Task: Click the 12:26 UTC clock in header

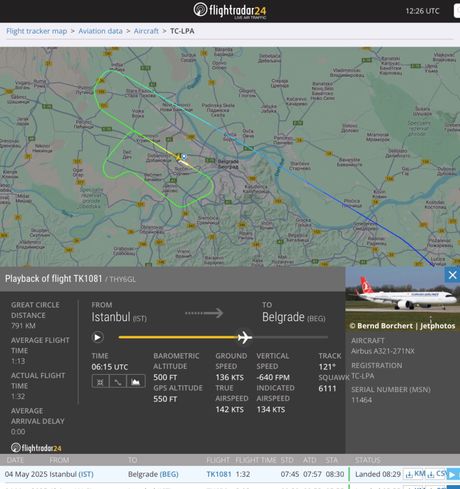Action: (x=422, y=11)
